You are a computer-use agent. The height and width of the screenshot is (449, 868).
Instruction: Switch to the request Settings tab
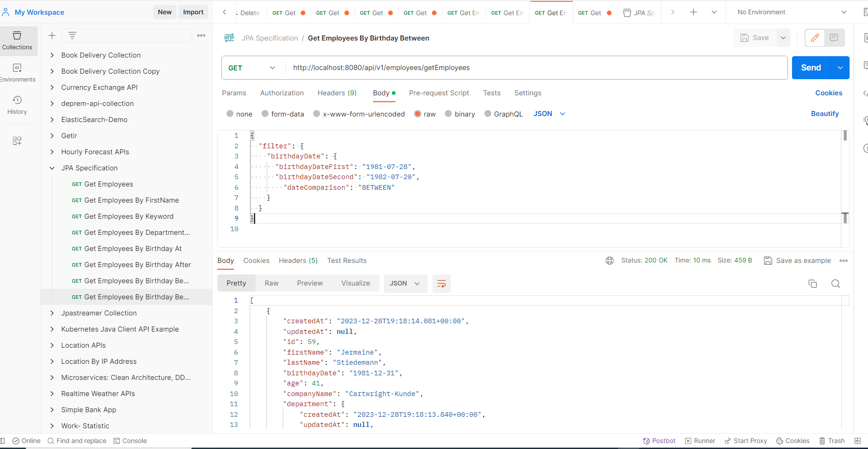pyautogui.click(x=528, y=93)
